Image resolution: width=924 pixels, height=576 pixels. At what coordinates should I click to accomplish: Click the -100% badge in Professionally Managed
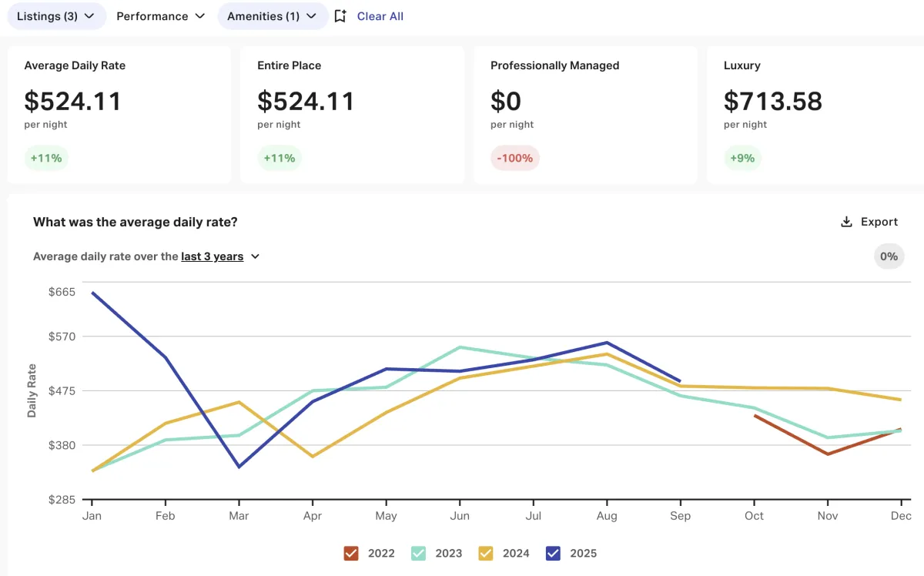click(514, 158)
